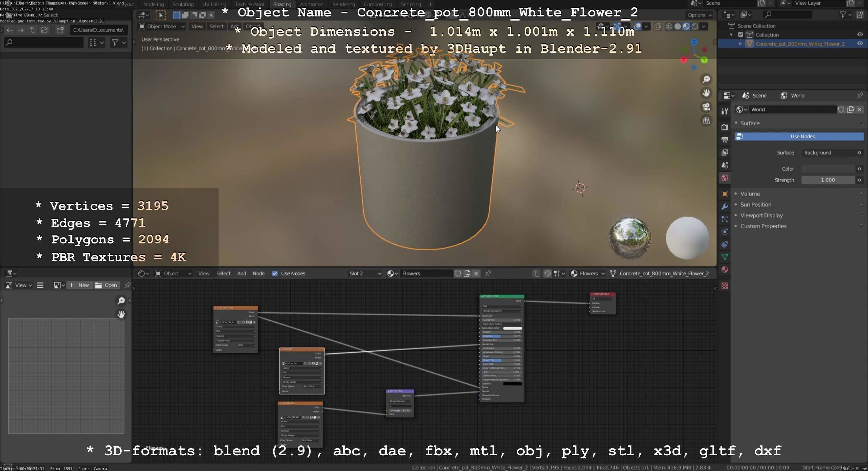
Task: Open the Add menu in node editor
Action: click(x=242, y=273)
